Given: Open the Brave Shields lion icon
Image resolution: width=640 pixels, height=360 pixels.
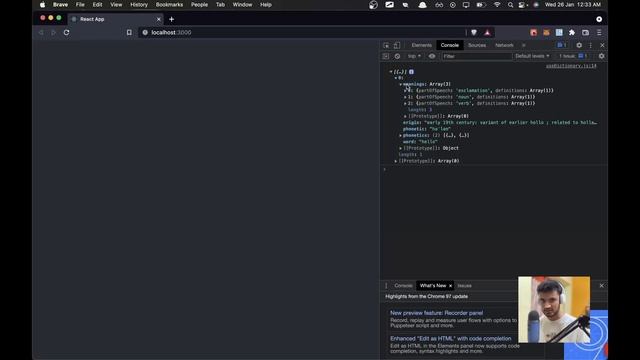Looking at the screenshot, I should [474, 33].
